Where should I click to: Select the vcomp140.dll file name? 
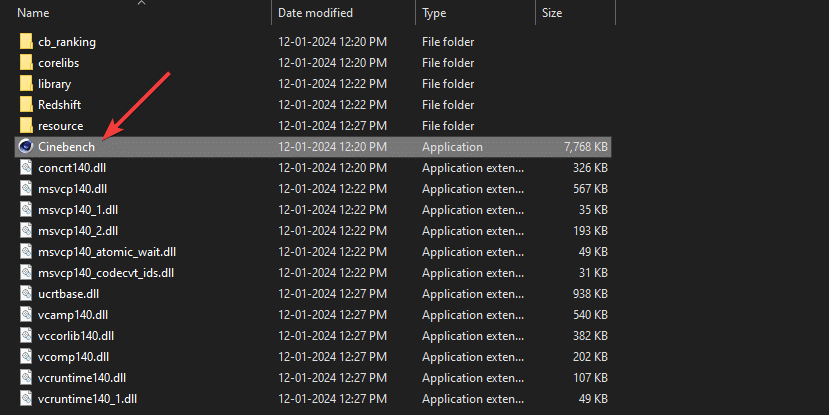pos(73,357)
